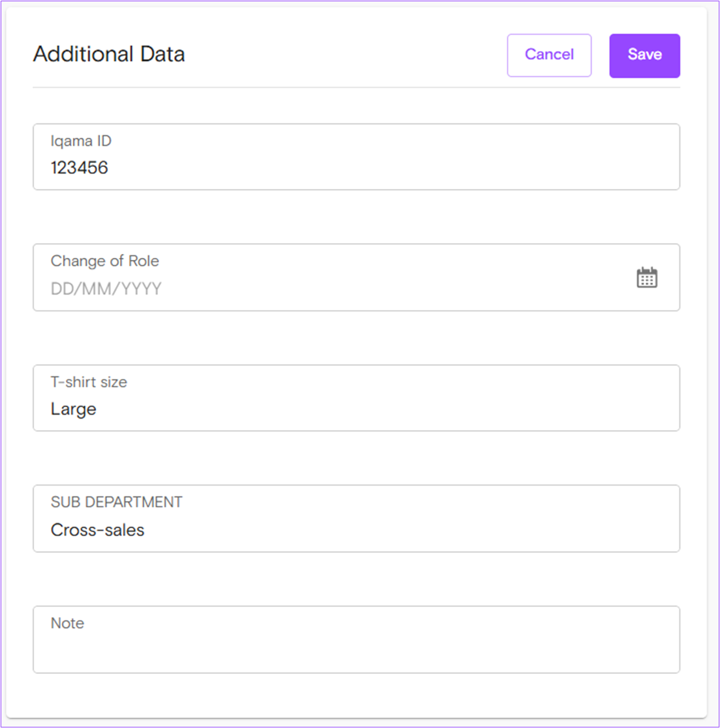Click blank space between Cancel and heading
The image size is (720, 728).
(346, 54)
